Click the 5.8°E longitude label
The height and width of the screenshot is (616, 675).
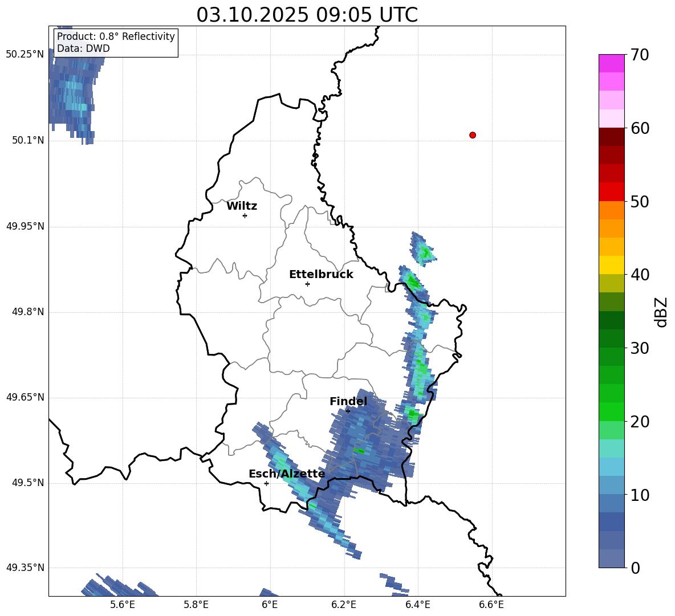click(196, 605)
